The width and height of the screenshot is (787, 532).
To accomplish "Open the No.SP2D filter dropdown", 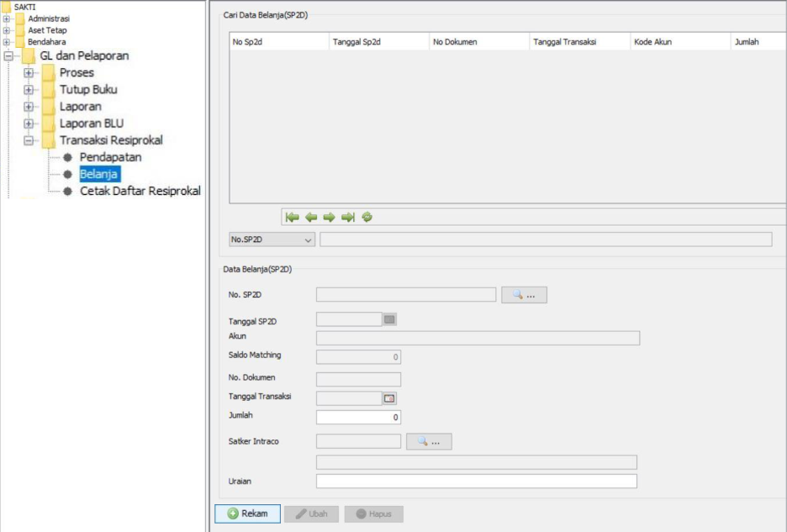I will pos(272,240).
